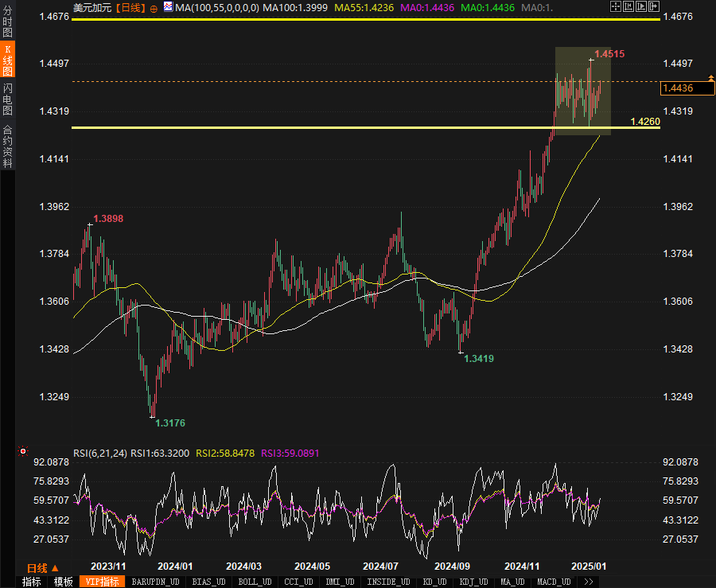
Task: Select the 指标 tab at bottom
Action: pyautogui.click(x=32, y=582)
